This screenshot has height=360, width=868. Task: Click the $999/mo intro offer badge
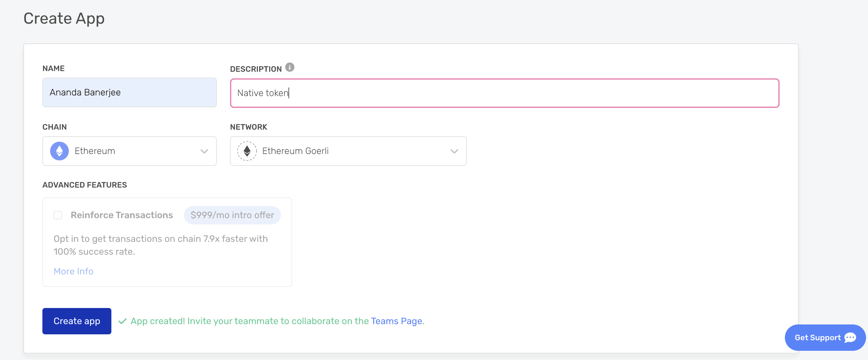point(232,215)
